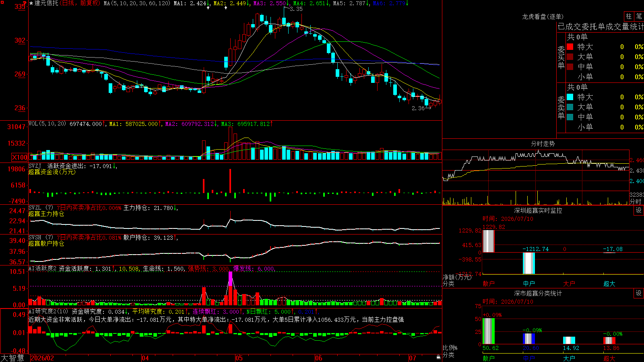Viewport: 644px width, 362px height.
Task: Click the 05 month marker on the timeline
Action: [x=239, y=358]
